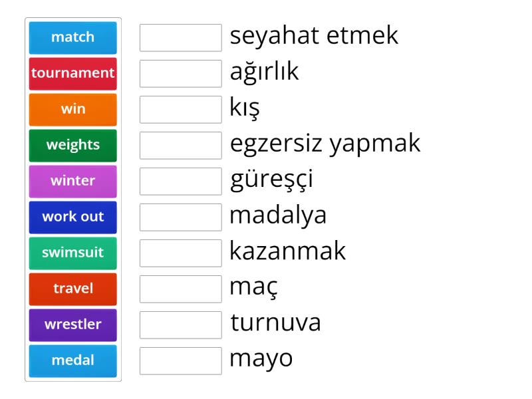The height and width of the screenshot is (399, 532).
Task: Select the purple 'winter' tile
Action: 73,181
